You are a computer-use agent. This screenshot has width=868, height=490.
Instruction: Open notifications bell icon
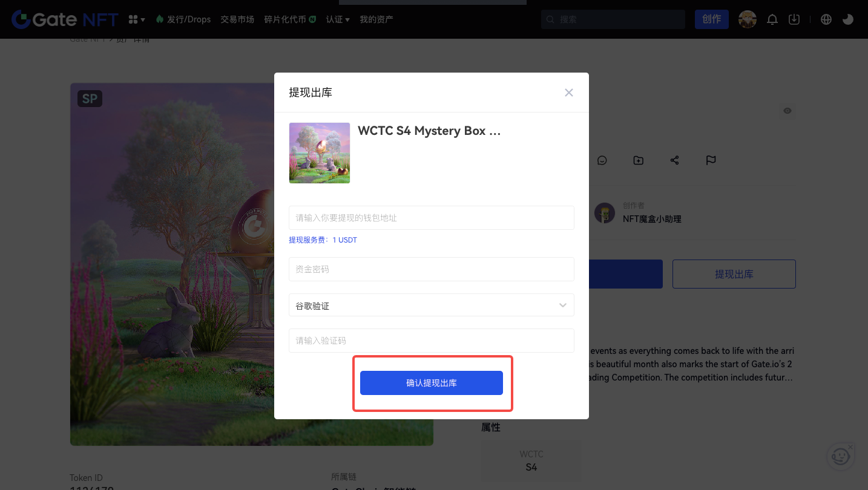pyautogui.click(x=772, y=19)
